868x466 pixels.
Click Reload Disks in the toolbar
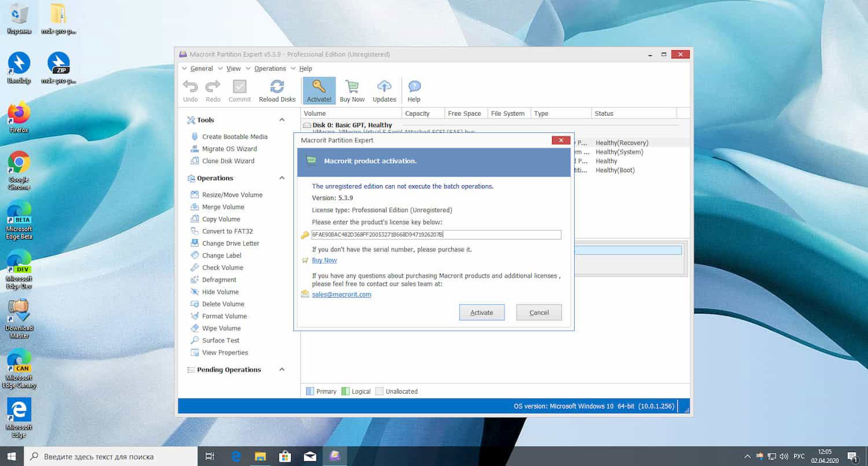(277, 91)
